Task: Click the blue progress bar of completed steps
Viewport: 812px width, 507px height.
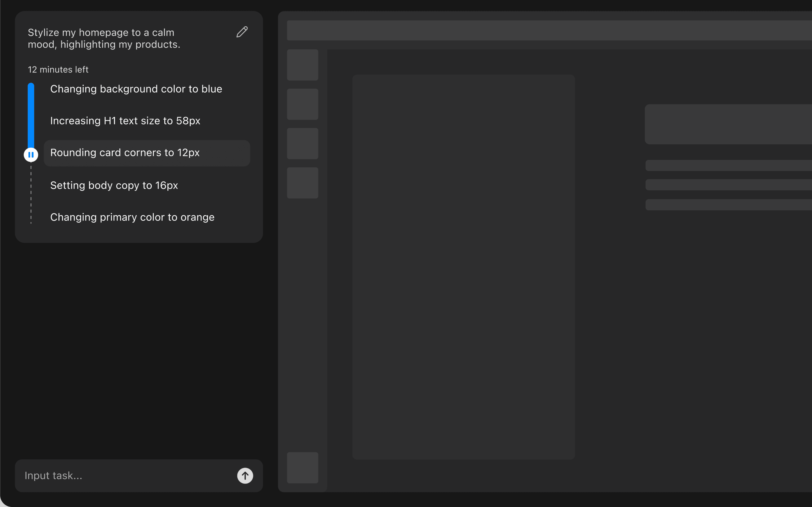Action: (x=31, y=115)
